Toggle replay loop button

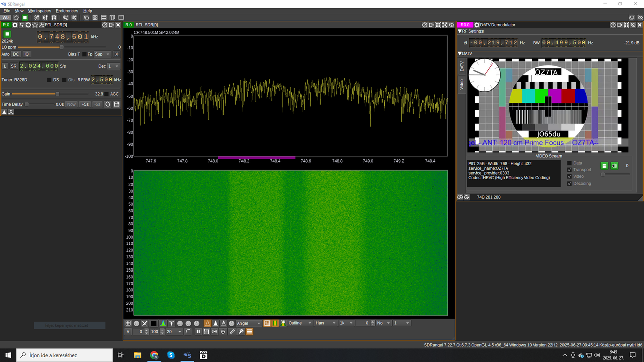tap(108, 104)
